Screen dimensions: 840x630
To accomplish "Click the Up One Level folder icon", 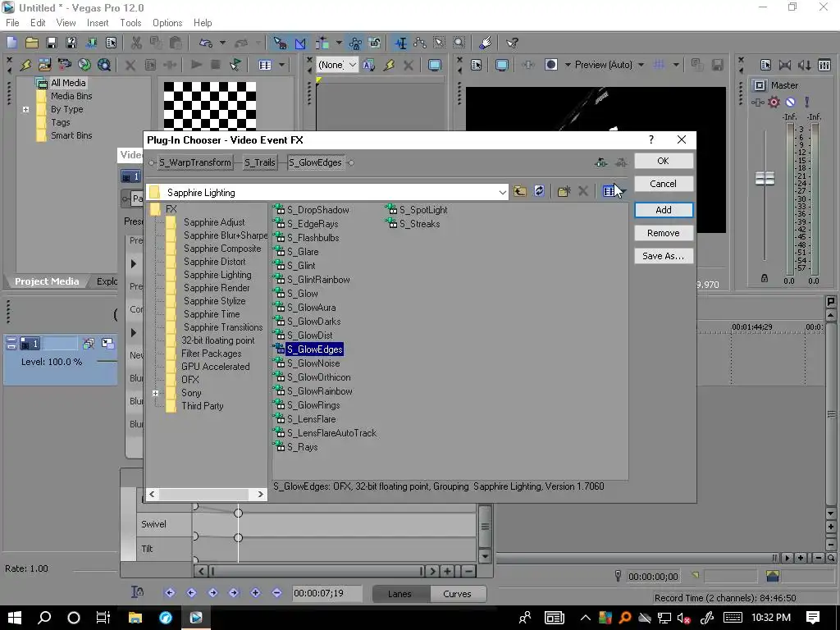I will point(519,191).
